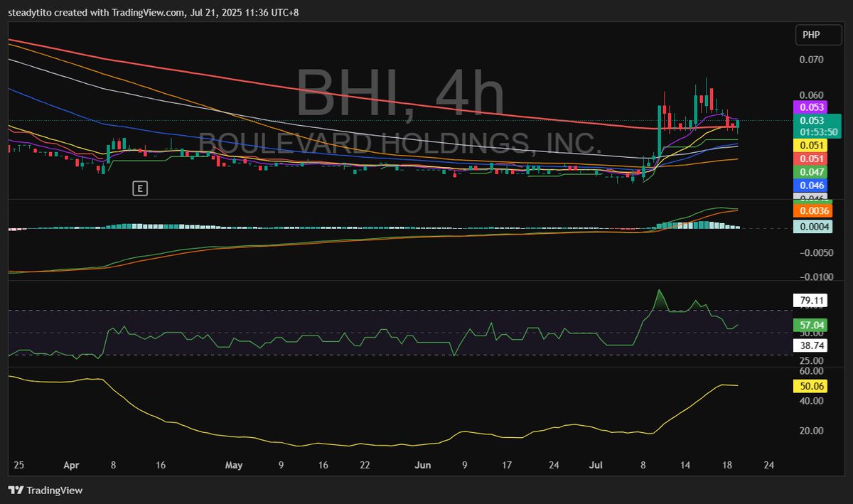Click the 0.070 price axis label
Image resolution: width=853 pixels, height=504 pixels.
810,60
